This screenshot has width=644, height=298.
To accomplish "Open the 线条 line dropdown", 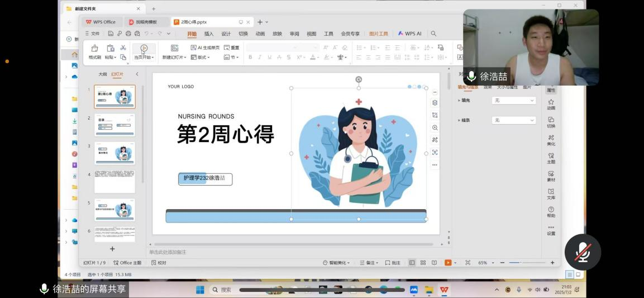I will click(514, 120).
